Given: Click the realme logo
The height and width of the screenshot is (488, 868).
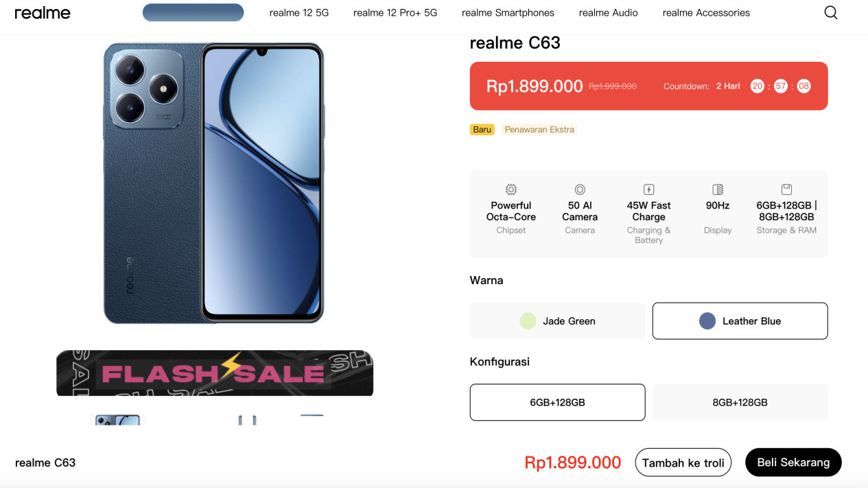Looking at the screenshot, I should pos(43,13).
